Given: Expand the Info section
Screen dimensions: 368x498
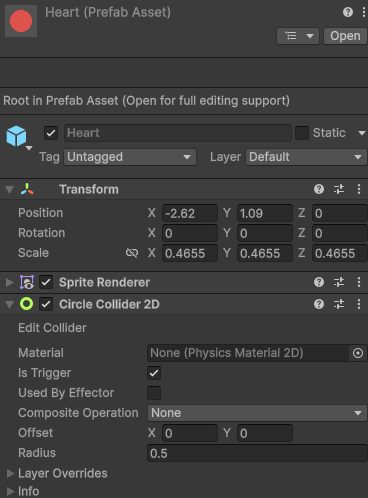Looking at the screenshot, I should coord(10,491).
